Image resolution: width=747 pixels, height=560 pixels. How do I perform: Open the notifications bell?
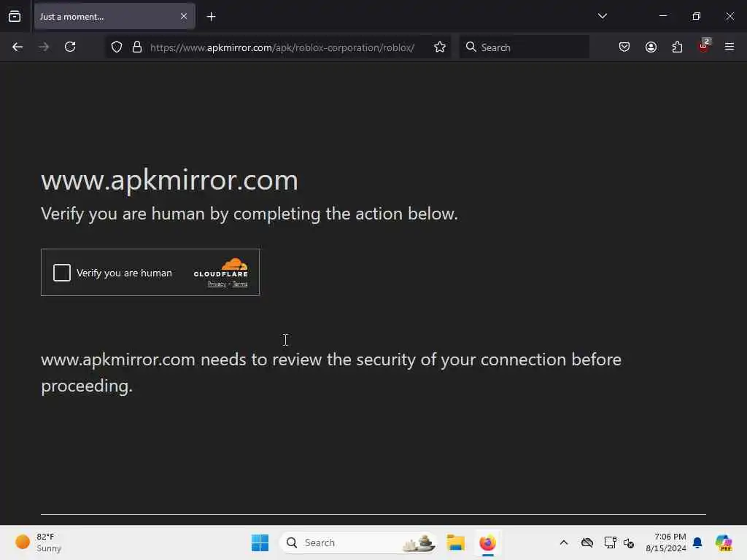[x=697, y=542]
